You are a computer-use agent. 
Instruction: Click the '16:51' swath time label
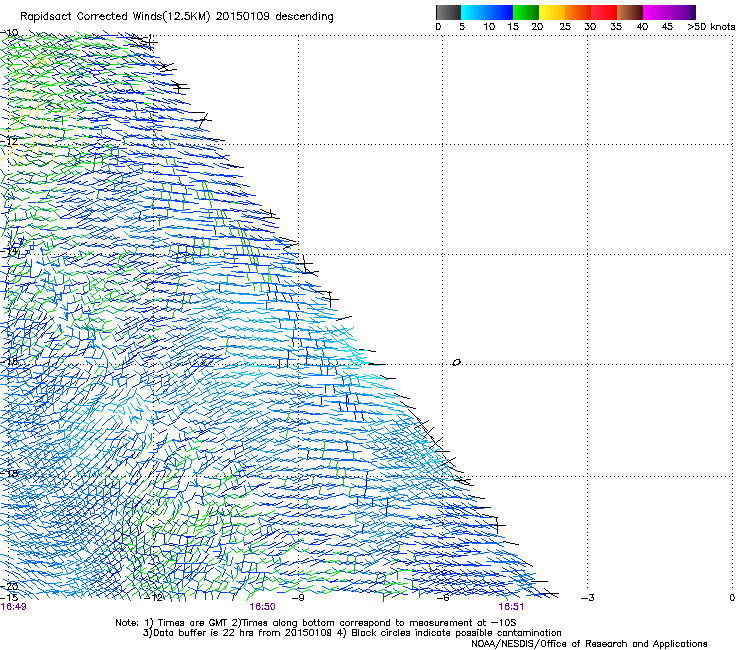pyautogui.click(x=511, y=607)
